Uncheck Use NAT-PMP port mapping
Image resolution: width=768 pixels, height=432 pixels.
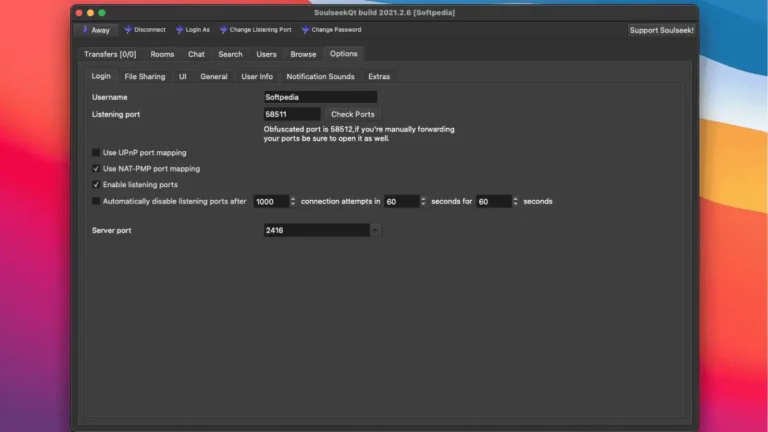[x=96, y=168]
